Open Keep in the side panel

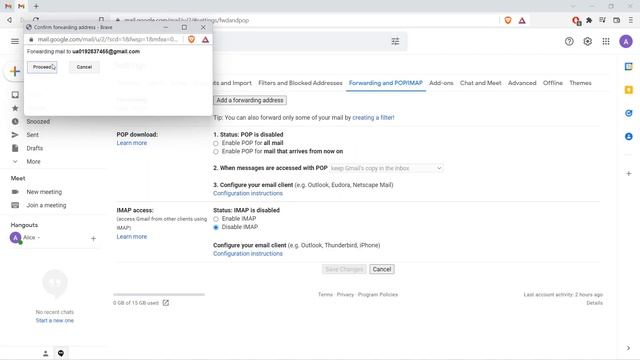tap(629, 90)
